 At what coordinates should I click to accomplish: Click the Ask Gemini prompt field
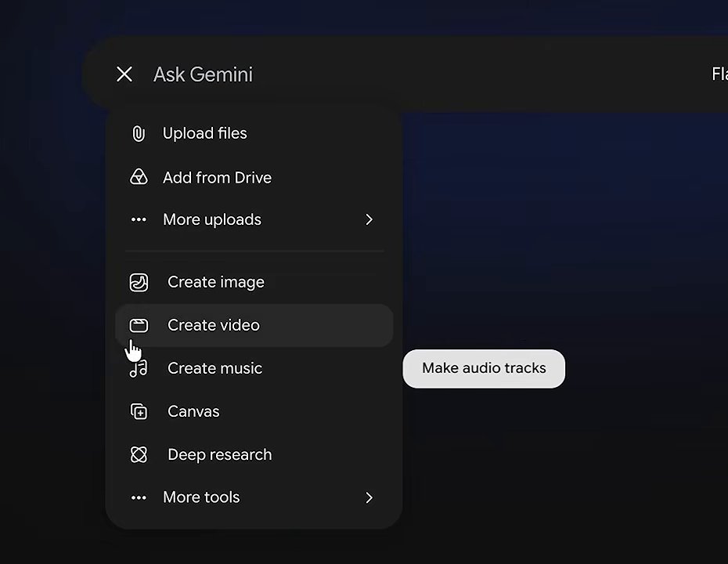pyautogui.click(x=203, y=74)
